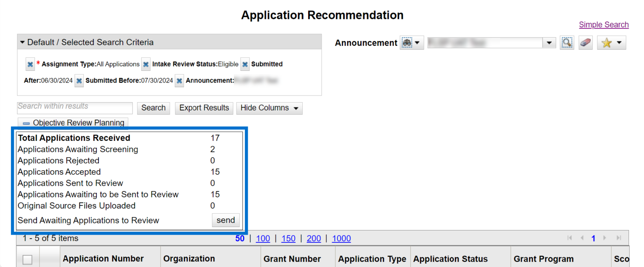
Task: Collapse the Objective Review Planning section
Action: 27,123
